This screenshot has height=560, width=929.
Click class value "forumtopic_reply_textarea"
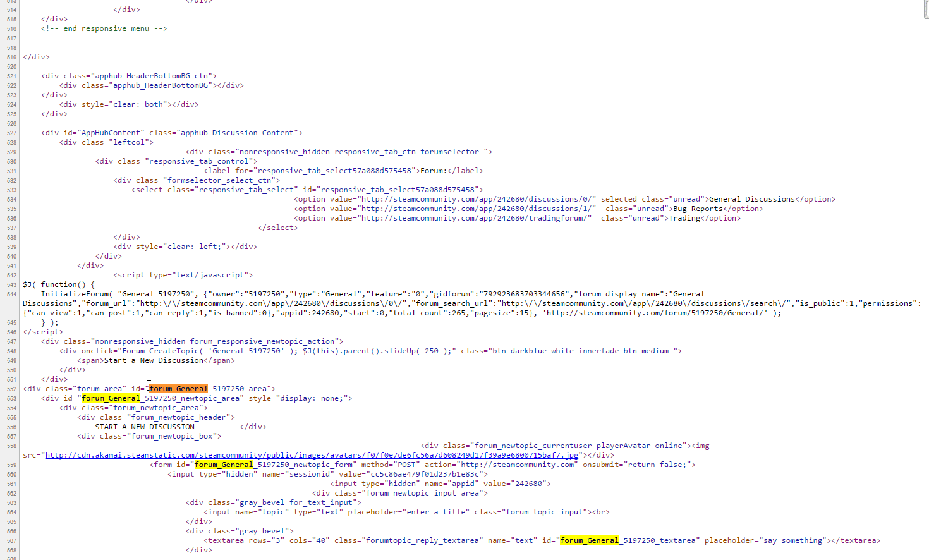(x=422, y=540)
